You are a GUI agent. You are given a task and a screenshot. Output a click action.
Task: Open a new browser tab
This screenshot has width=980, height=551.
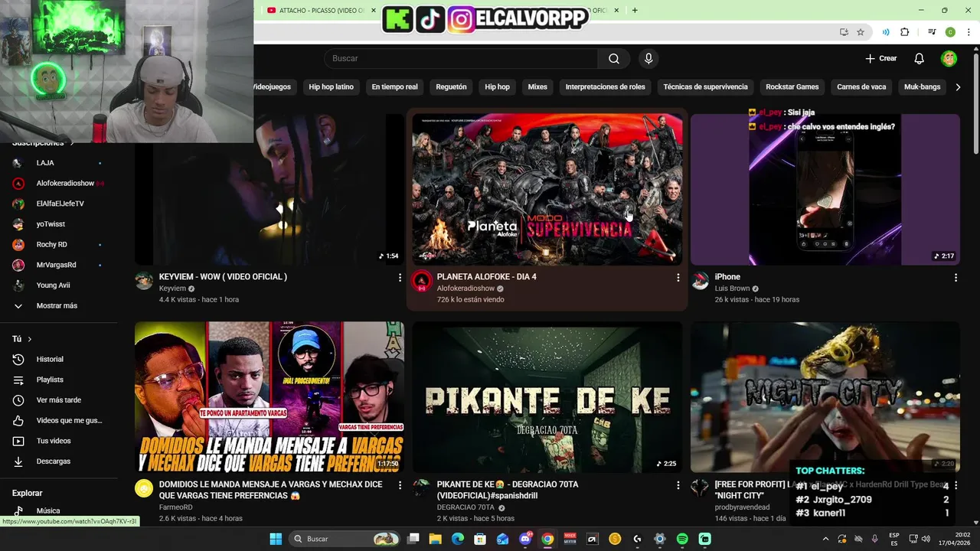(635, 11)
